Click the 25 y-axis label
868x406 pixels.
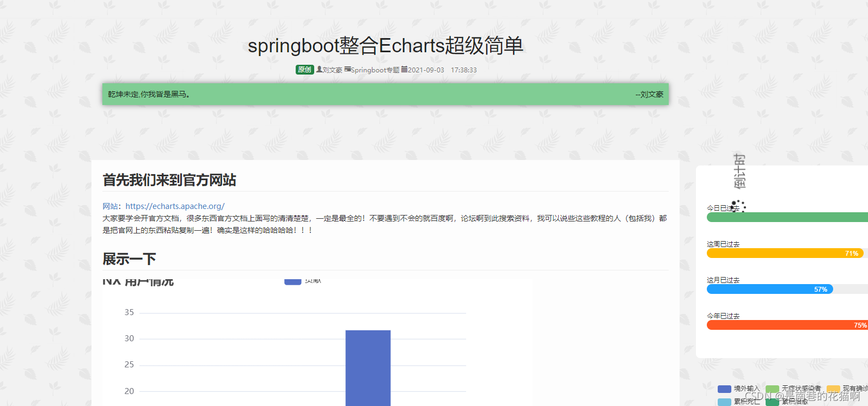(x=129, y=365)
